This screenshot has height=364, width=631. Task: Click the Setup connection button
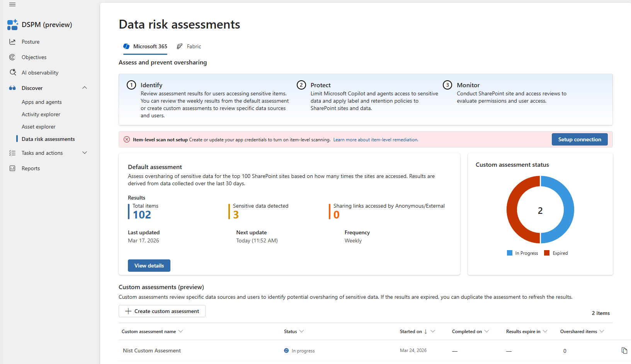coord(579,139)
